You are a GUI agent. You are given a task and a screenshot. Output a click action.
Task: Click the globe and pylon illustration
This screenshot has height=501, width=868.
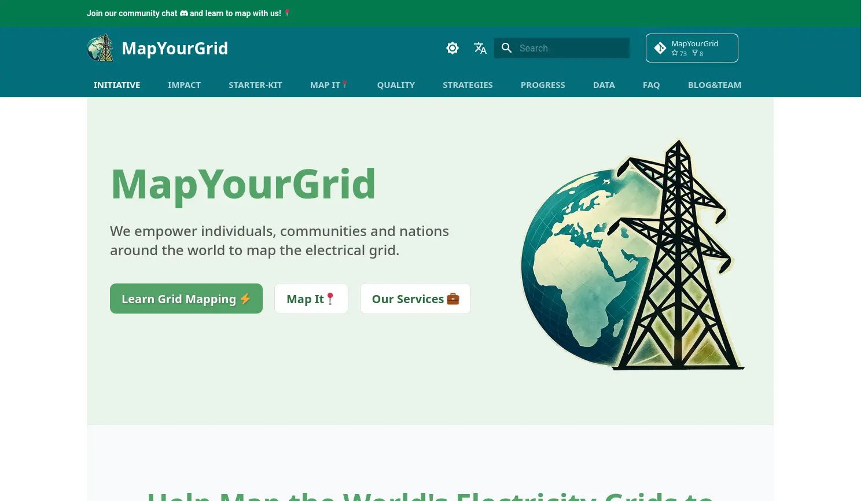click(632, 255)
